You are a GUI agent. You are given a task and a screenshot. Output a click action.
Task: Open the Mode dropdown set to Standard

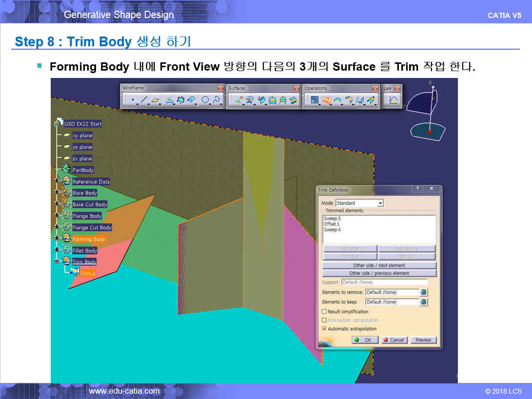coord(359,203)
